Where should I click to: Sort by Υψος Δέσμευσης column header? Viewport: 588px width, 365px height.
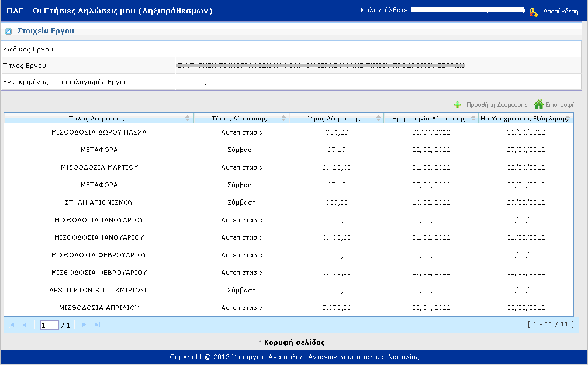point(336,118)
